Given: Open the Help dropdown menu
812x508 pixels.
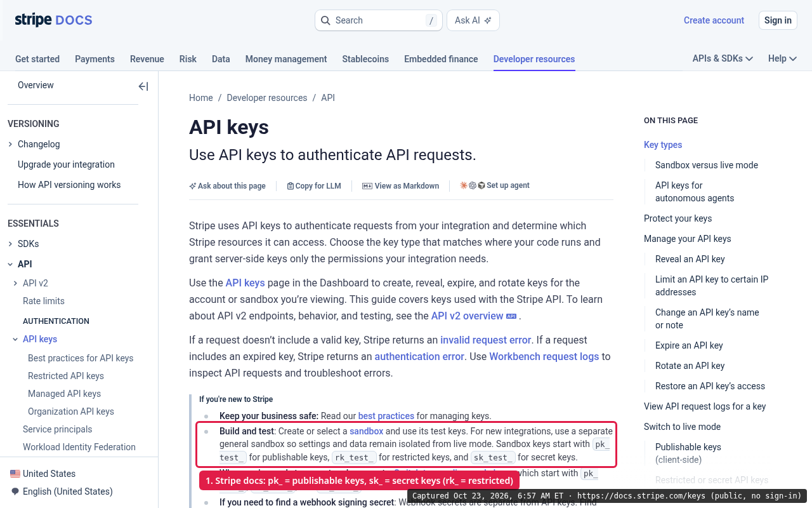Looking at the screenshot, I should [x=782, y=58].
